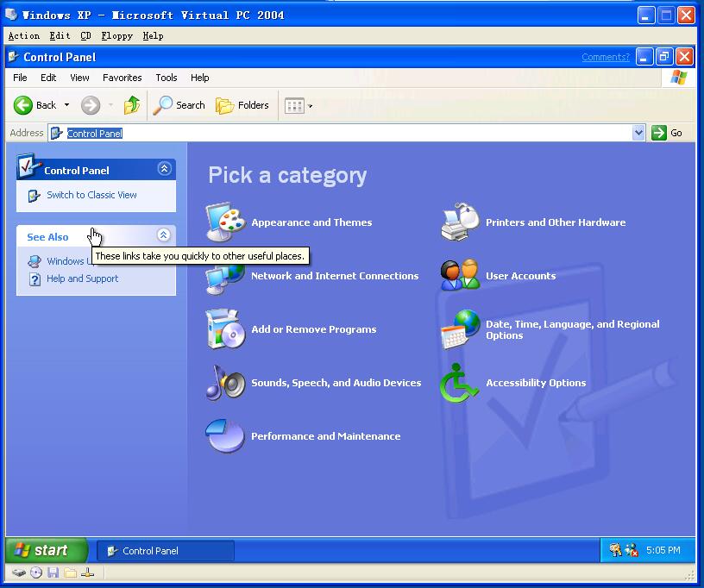
Task: Open the Virtual PC Action menu
Action: click(x=24, y=36)
